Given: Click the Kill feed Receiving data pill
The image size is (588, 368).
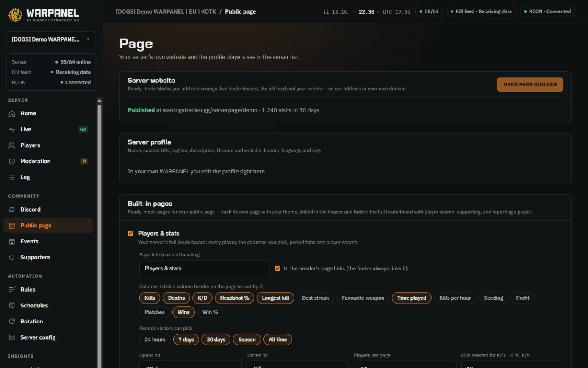Looking at the screenshot, I should click(481, 11).
